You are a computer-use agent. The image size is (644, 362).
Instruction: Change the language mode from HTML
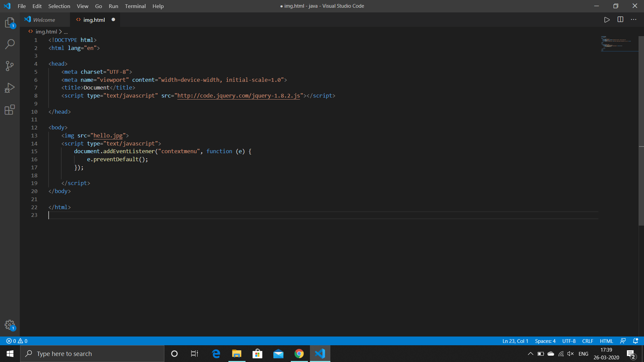[x=606, y=341]
